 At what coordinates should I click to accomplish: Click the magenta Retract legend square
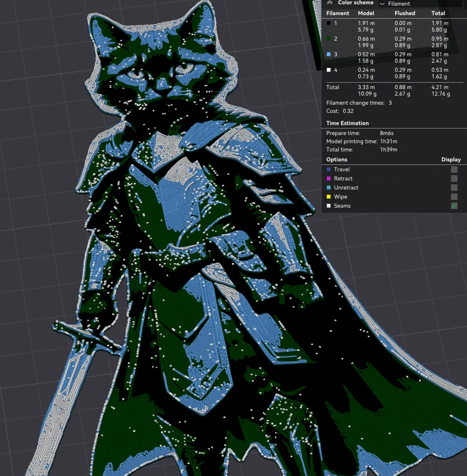[x=328, y=178]
